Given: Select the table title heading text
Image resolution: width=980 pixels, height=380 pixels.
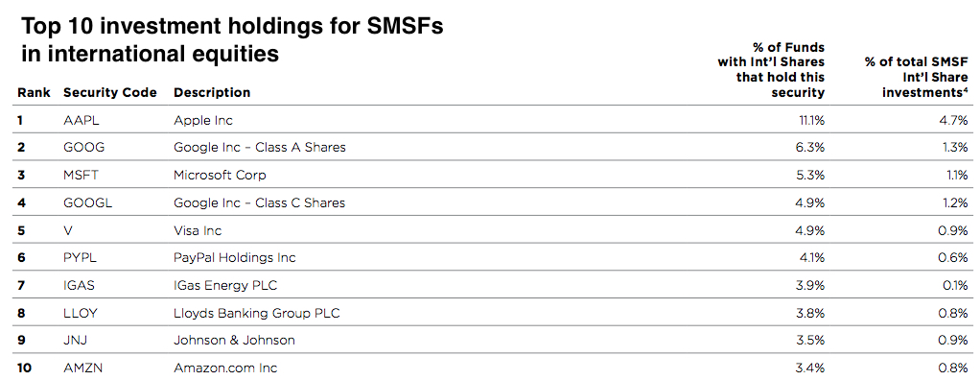Looking at the screenshot, I should pos(232,40).
